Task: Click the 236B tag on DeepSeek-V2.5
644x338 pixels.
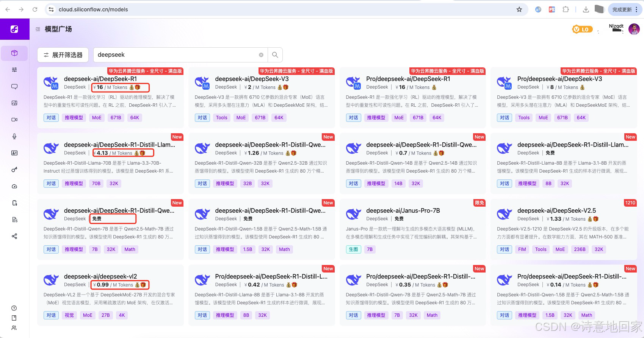Action: pyautogui.click(x=580, y=249)
